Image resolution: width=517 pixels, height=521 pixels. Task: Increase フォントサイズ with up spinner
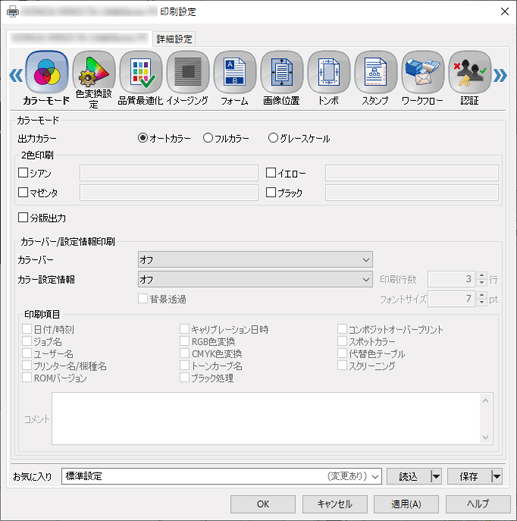click(482, 295)
